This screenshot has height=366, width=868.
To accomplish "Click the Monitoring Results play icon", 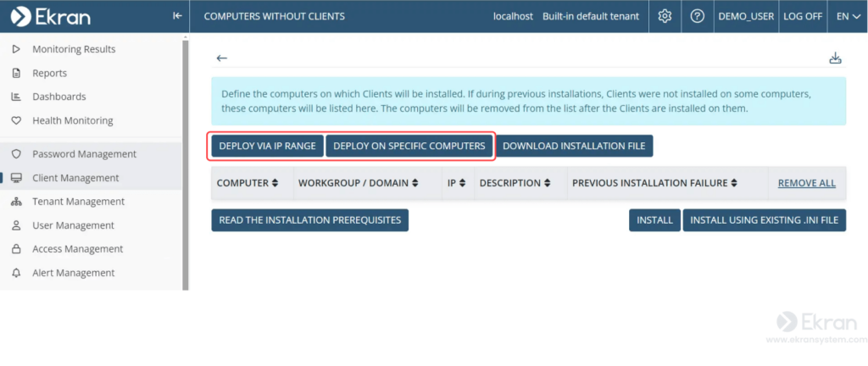I will 16,49.
